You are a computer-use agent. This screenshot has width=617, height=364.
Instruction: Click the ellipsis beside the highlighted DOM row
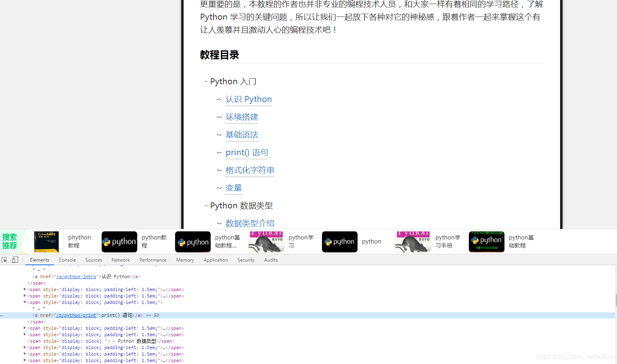pyautogui.click(x=2, y=316)
